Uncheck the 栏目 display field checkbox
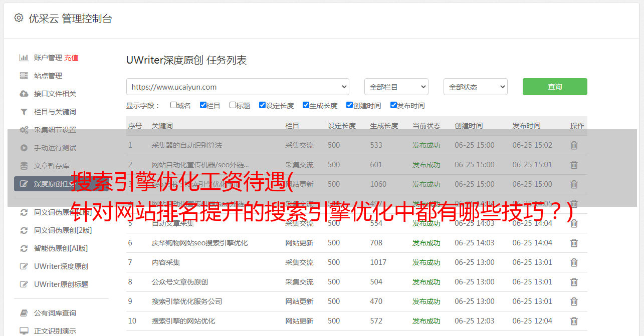Viewport: 644px width, 336px height. (203, 105)
